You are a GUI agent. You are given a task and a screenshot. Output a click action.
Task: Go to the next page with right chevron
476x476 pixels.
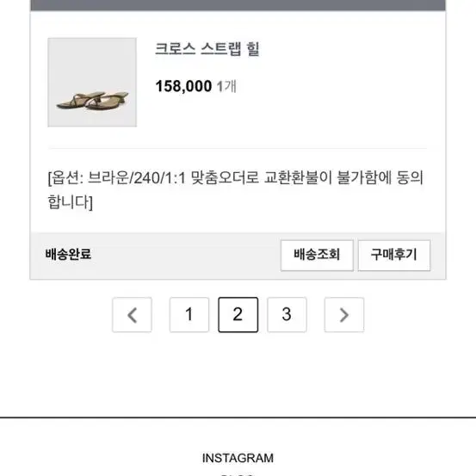[344, 315]
